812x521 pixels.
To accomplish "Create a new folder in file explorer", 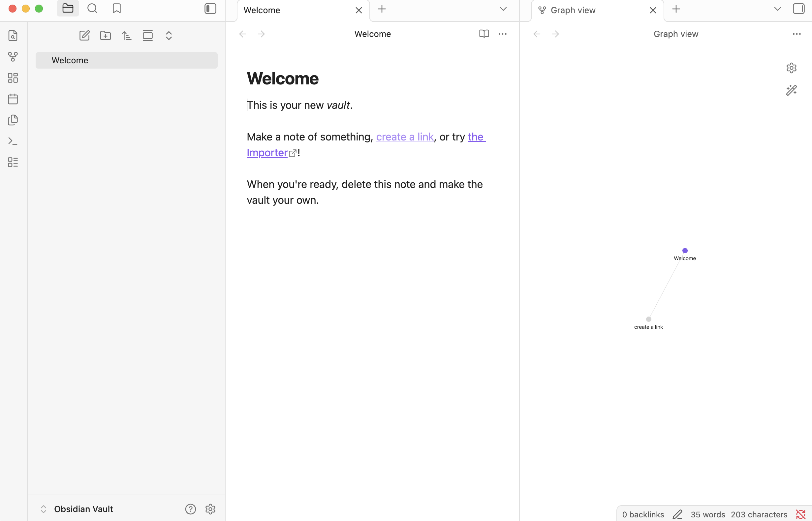I will pyautogui.click(x=106, y=36).
